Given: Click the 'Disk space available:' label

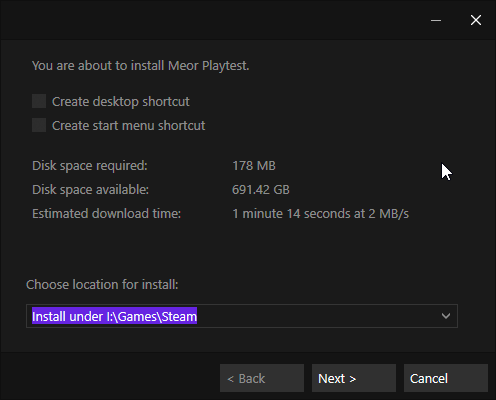Looking at the screenshot, I should pos(90,190).
